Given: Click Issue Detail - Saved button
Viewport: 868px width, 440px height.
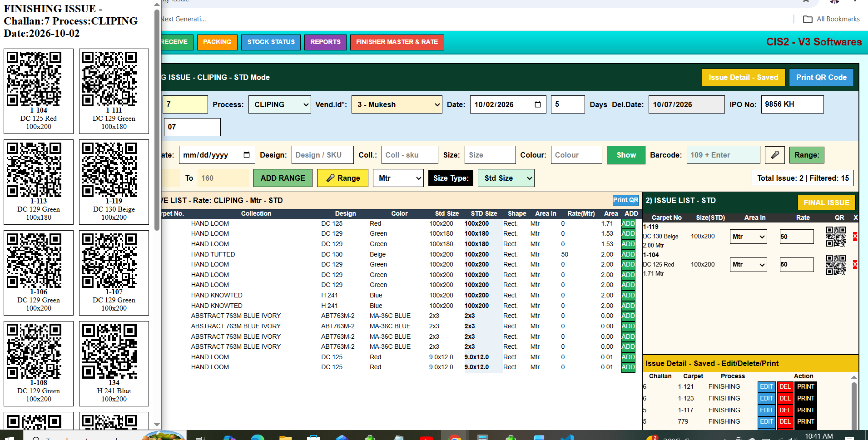Looking at the screenshot, I should [743, 77].
